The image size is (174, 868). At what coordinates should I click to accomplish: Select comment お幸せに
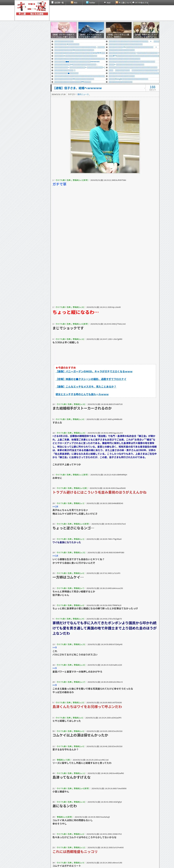(57, 478)
